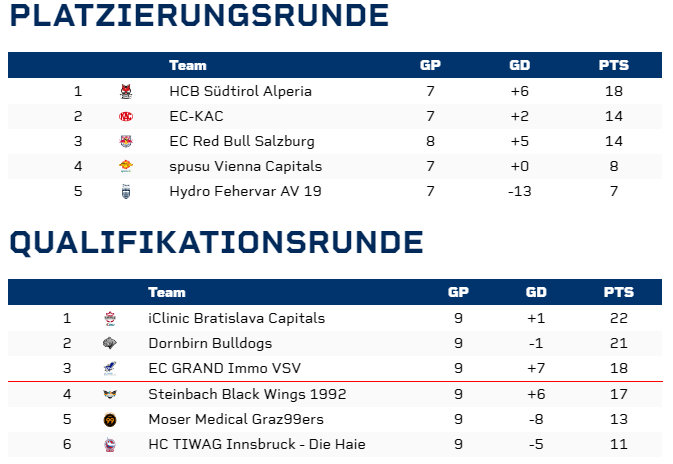This screenshot has height=464, width=673.
Task: Click the Platzierungsrunde GD column header
Action: [520, 66]
